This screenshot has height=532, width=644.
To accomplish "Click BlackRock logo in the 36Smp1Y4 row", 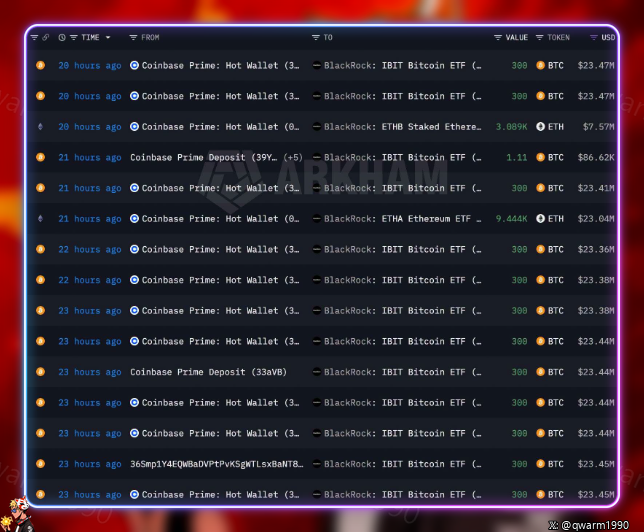I will (x=317, y=464).
